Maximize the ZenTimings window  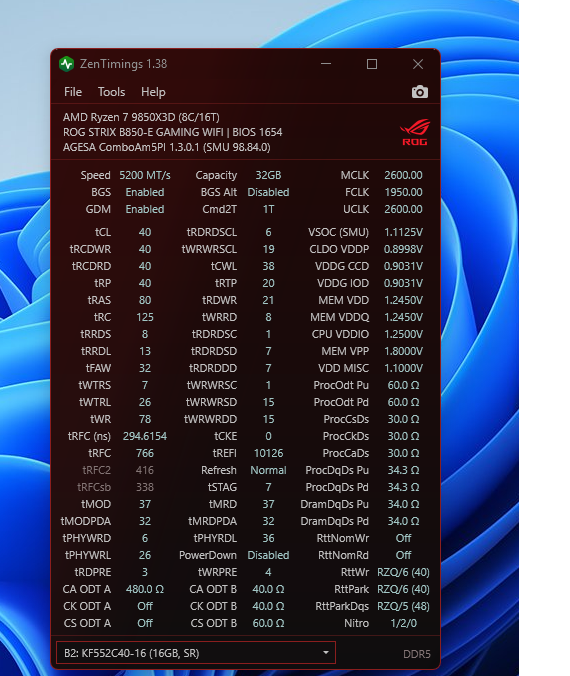pos(372,64)
